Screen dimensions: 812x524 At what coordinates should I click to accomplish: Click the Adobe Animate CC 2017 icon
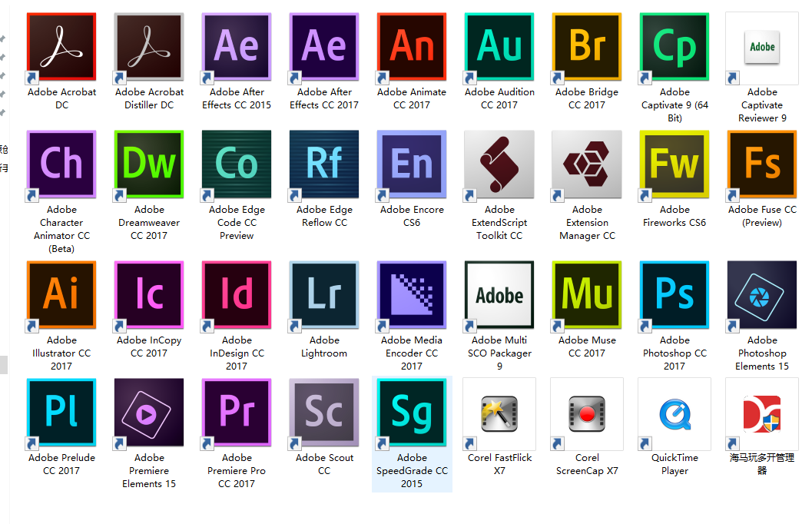click(x=412, y=47)
